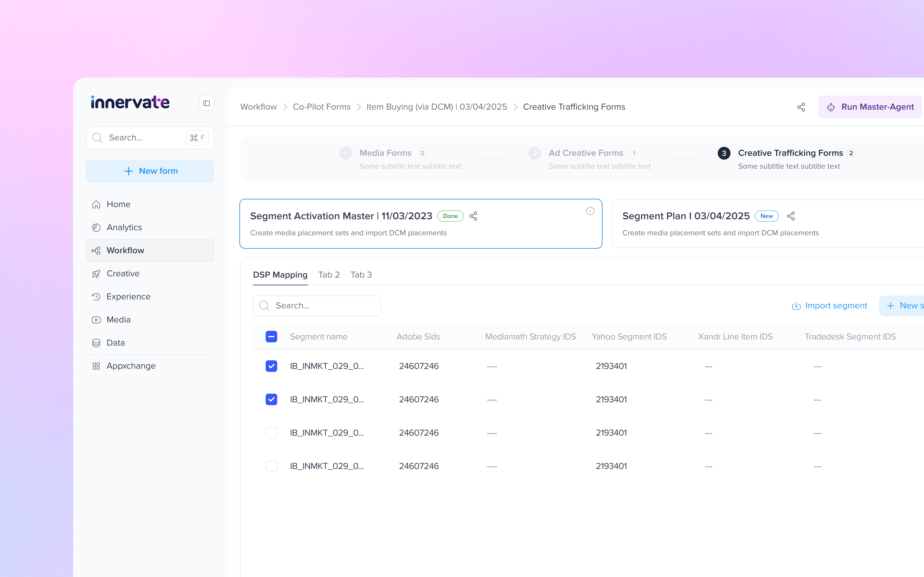Open the Data section in sidebar

pyautogui.click(x=115, y=343)
